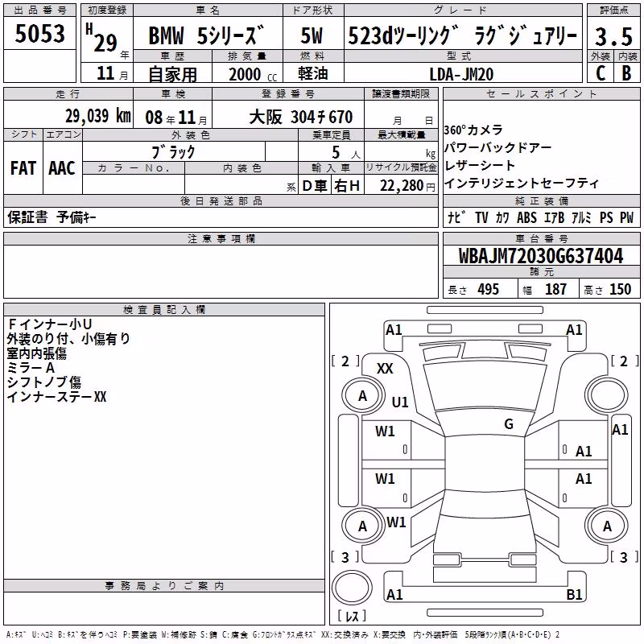Click カワ in genuine equipment
644x644 pixels.
point(502,217)
